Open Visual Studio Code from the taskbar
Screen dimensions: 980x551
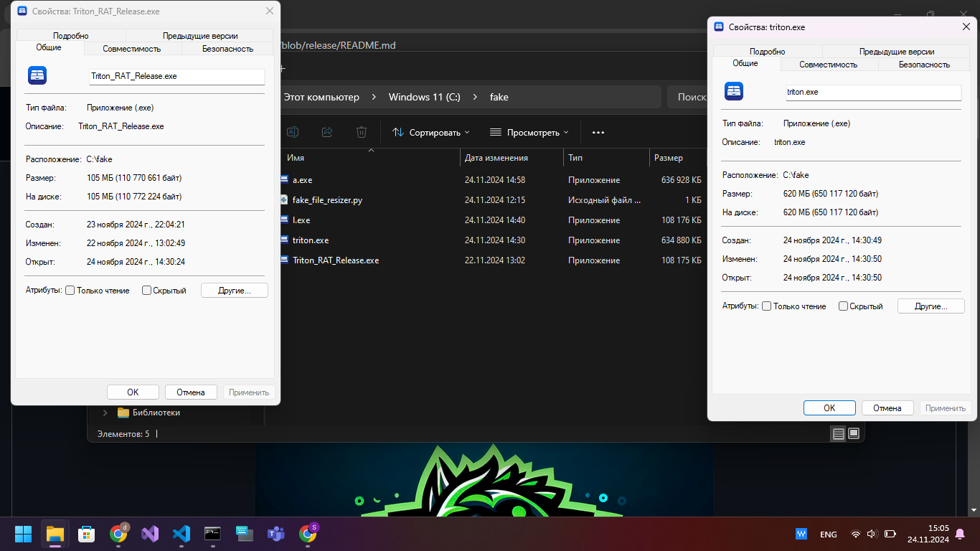pos(182,534)
